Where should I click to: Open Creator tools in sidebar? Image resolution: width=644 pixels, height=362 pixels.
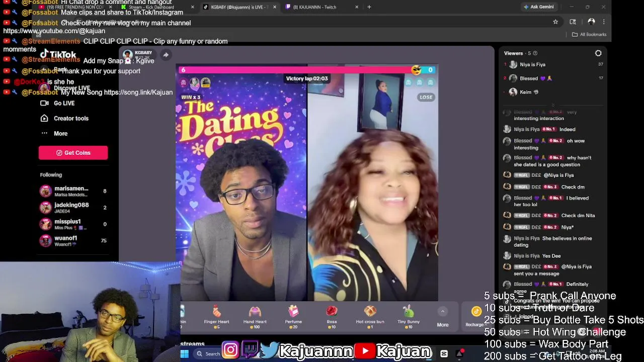coord(64,118)
